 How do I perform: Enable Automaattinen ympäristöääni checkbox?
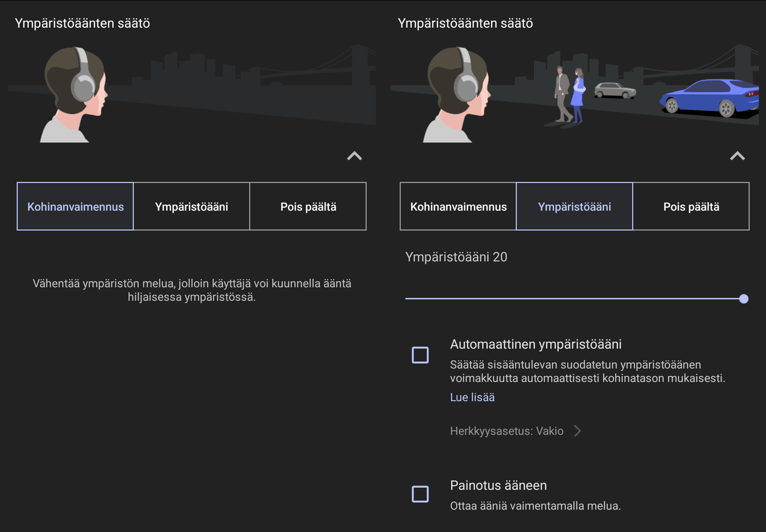(420, 355)
